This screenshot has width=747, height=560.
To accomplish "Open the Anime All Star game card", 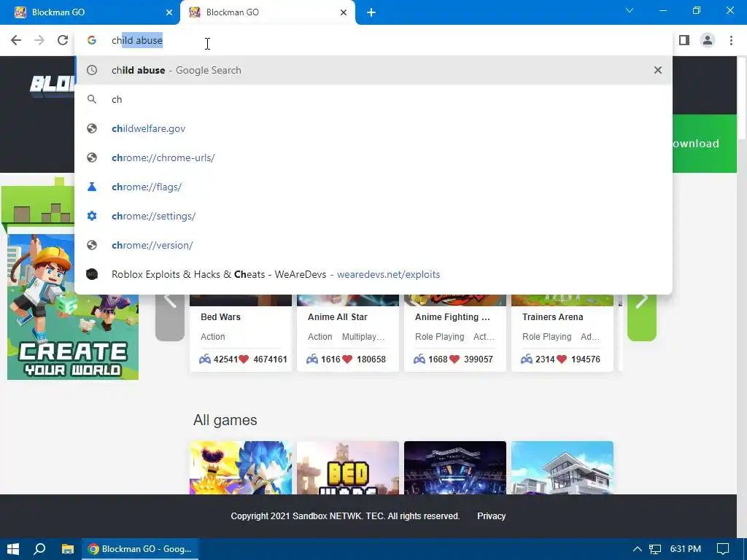I will tap(348, 332).
